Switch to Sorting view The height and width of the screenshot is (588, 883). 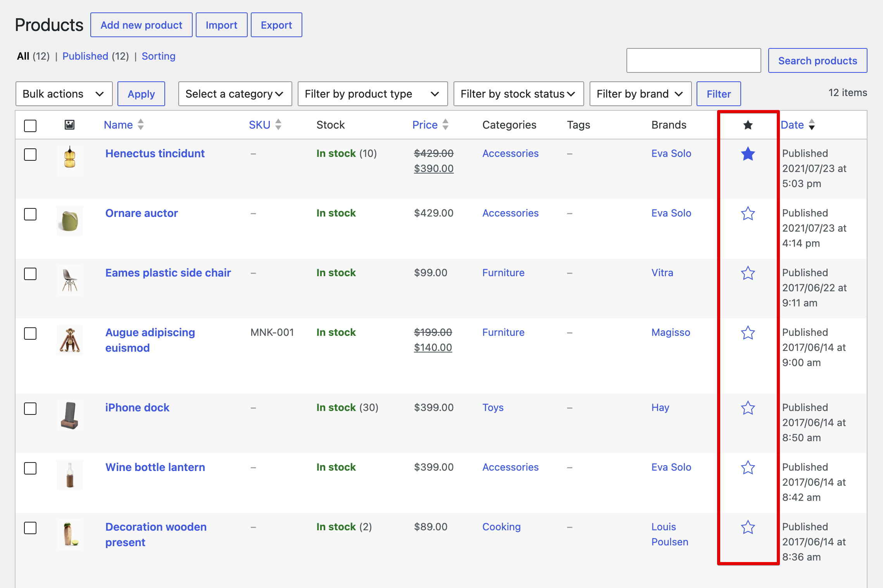click(159, 57)
